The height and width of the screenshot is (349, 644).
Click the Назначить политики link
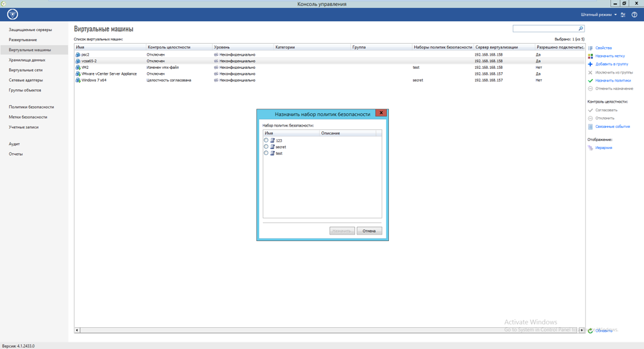(x=613, y=81)
